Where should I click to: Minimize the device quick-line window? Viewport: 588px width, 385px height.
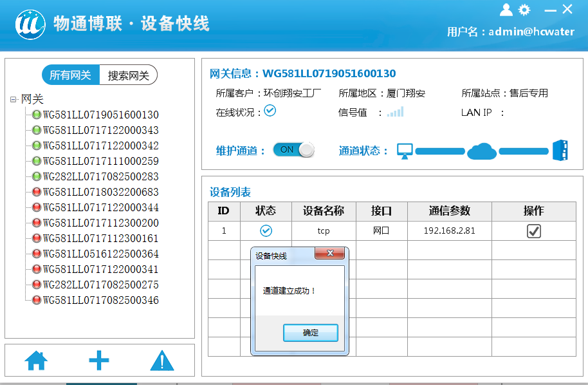(x=550, y=10)
